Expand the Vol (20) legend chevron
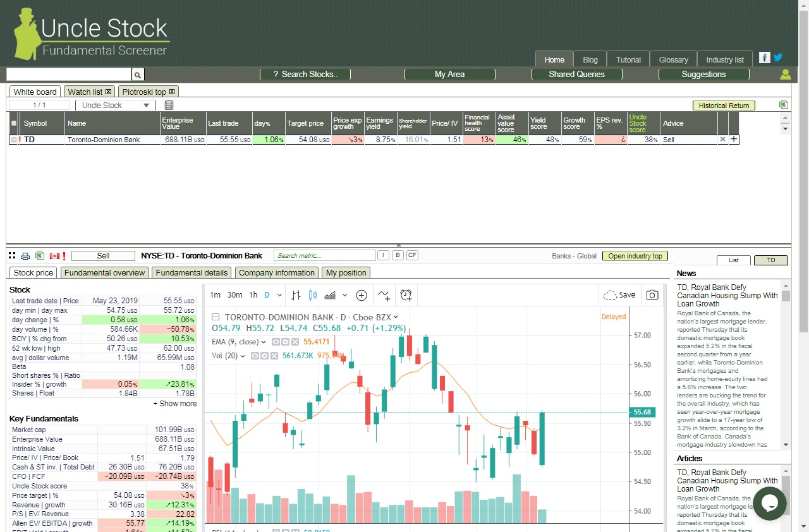Screen dimensions: 809x532 point(243,356)
